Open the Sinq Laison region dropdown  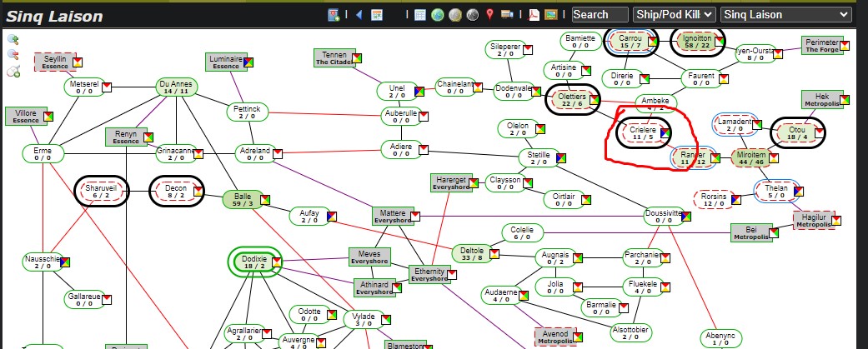786,15
